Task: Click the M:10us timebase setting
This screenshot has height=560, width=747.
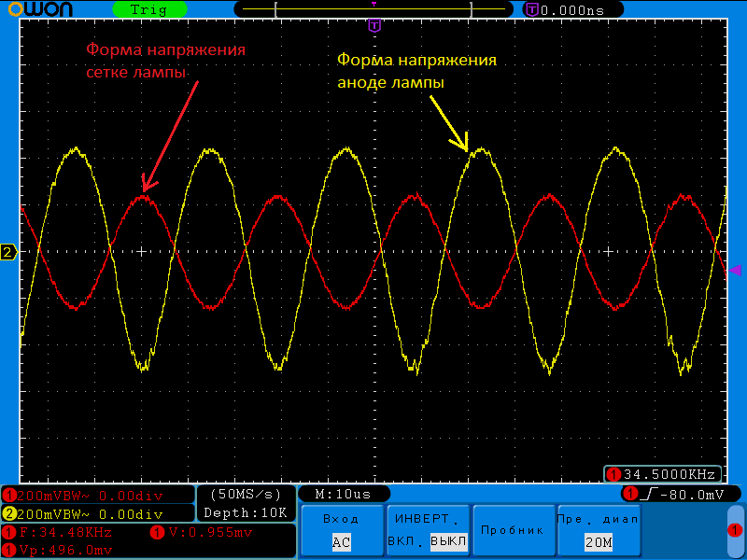Action: (x=344, y=495)
